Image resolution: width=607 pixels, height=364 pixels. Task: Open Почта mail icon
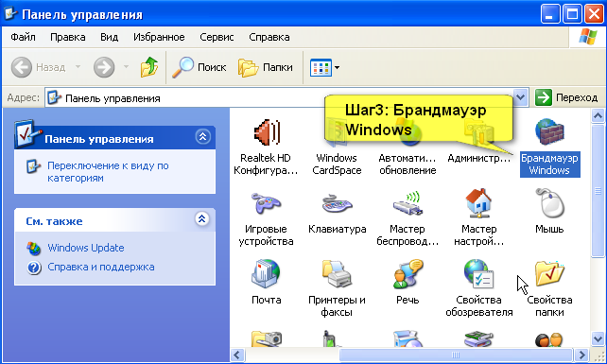[x=266, y=274]
